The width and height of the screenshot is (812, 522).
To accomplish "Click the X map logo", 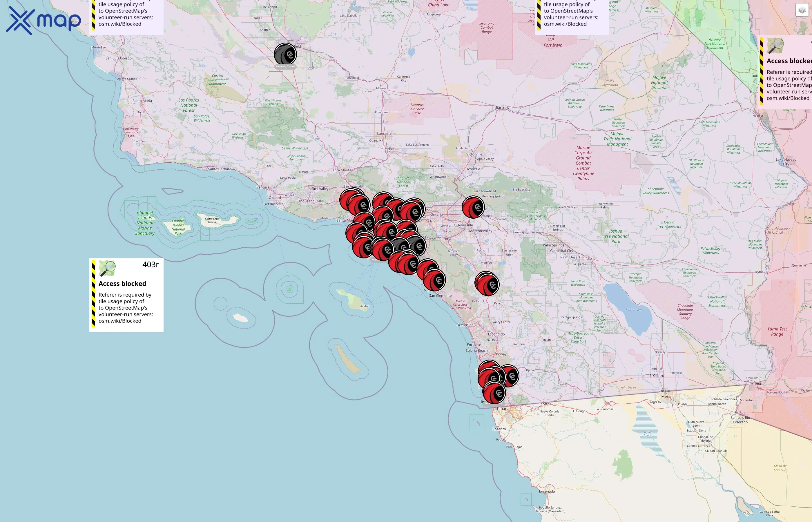I will click(x=43, y=21).
